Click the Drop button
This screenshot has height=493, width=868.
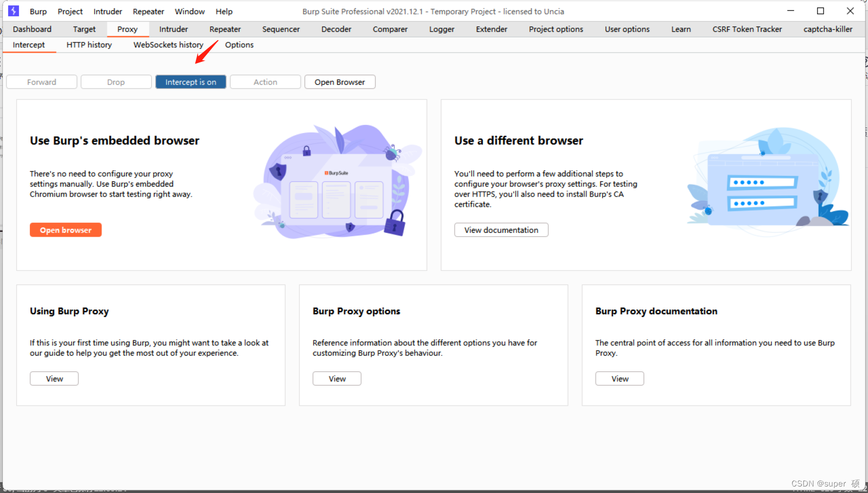point(116,82)
